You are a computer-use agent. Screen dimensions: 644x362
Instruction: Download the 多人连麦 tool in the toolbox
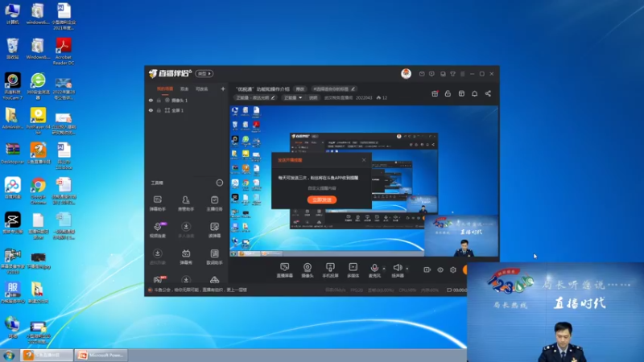[x=186, y=230]
